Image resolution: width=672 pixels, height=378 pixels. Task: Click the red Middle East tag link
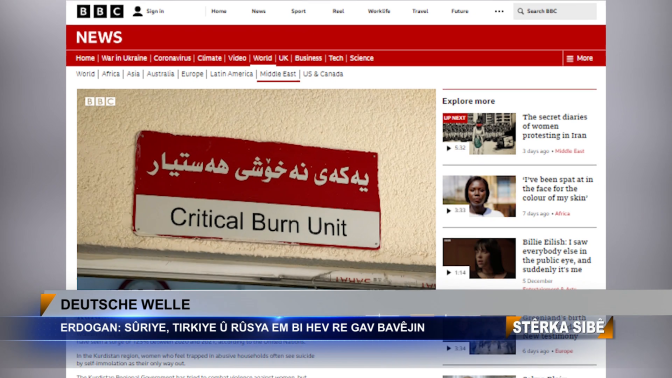tap(570, 151)
